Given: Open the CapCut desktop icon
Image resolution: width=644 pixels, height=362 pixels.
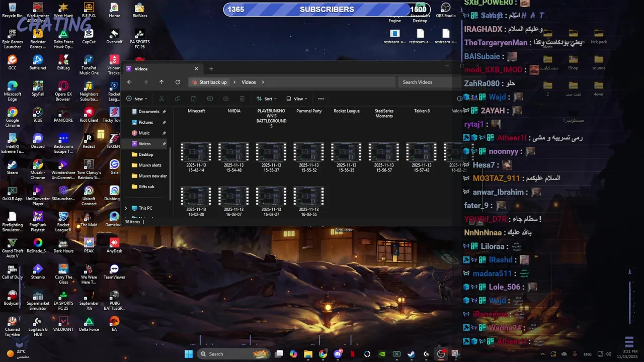Looking at the screenshot, I should (89, 36).
